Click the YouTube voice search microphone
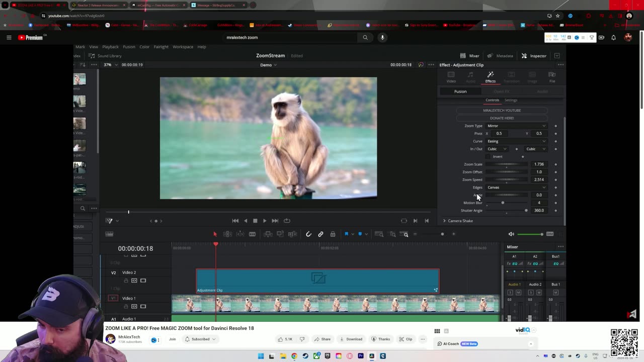The height and width of the screenshot is (362, 644). pos(382,37)
